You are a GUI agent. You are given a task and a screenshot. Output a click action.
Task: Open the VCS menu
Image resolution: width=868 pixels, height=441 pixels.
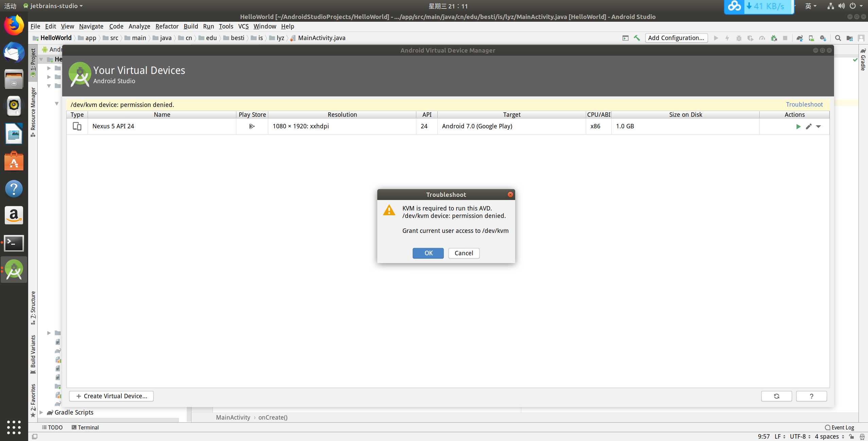point(243,26)
